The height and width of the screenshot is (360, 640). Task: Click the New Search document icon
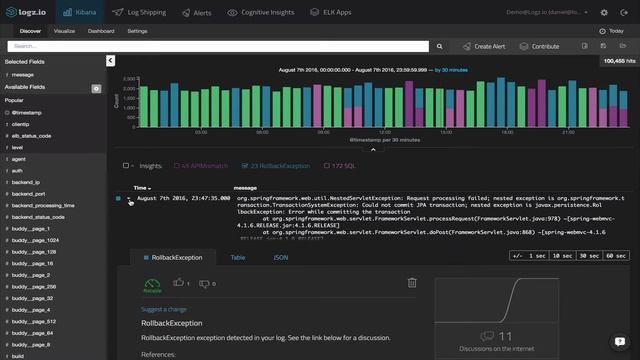[x=585, y=46]
